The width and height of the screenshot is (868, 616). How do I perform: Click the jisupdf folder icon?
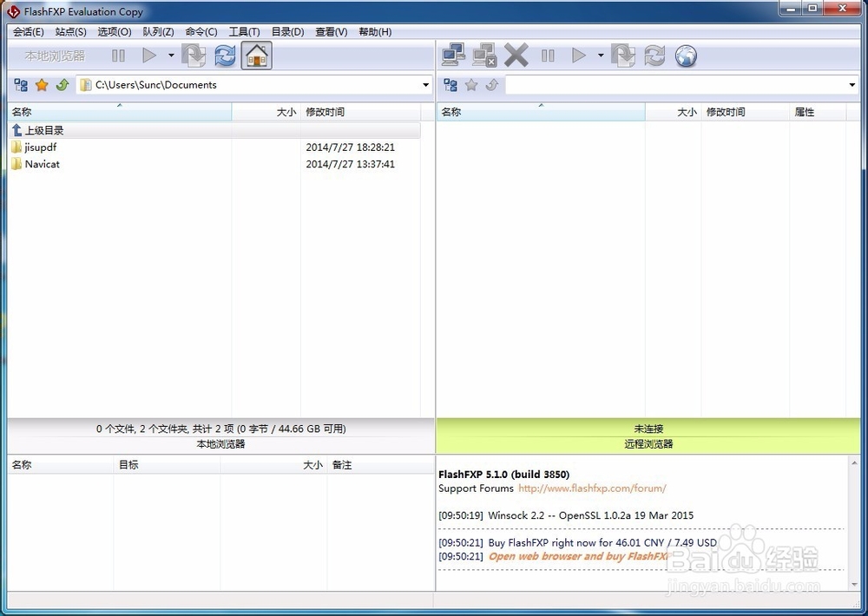click(16, 147)
